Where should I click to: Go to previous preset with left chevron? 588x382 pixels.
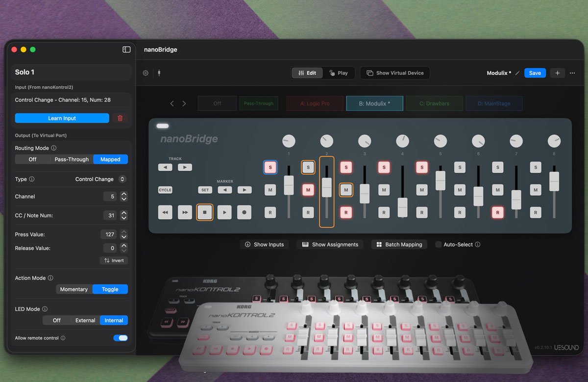click(172, 103)
